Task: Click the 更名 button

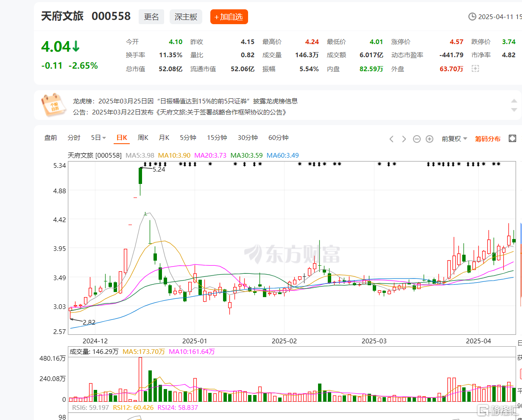Action: [151, 17]
